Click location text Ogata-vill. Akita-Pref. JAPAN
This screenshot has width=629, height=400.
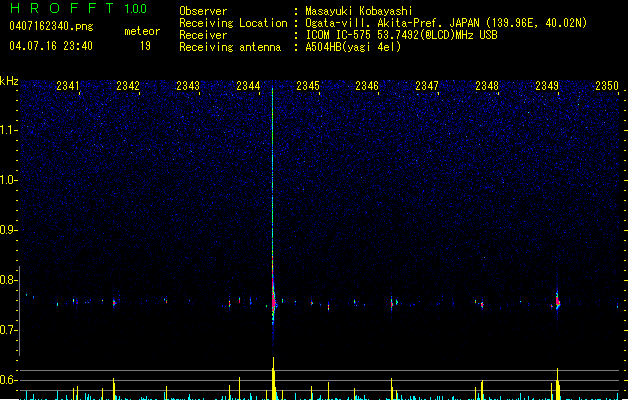tap(392, 23)
